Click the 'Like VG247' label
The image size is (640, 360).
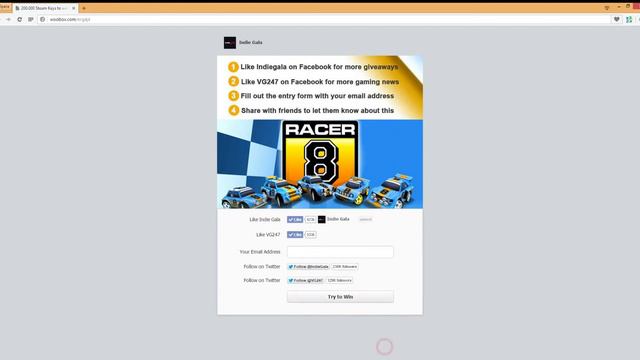pos(268,235)
